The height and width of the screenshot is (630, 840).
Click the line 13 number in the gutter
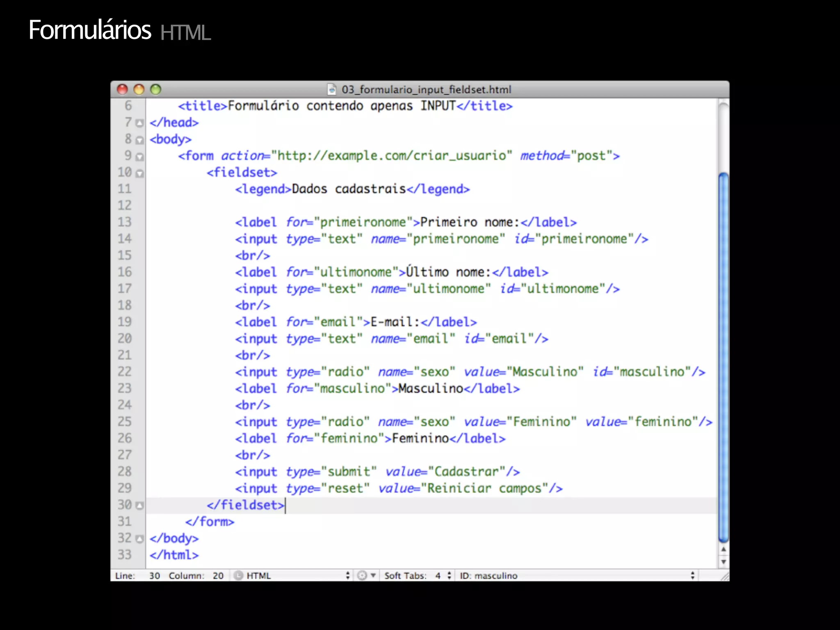point(125,222)
